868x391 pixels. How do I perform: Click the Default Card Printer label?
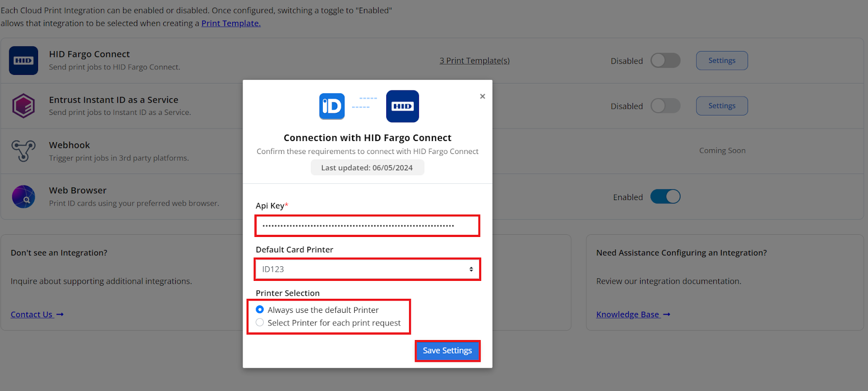[295, 249]
